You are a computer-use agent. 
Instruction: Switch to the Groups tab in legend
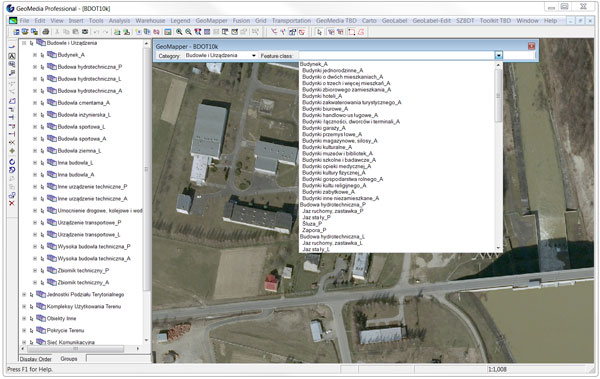click(69, 359)
